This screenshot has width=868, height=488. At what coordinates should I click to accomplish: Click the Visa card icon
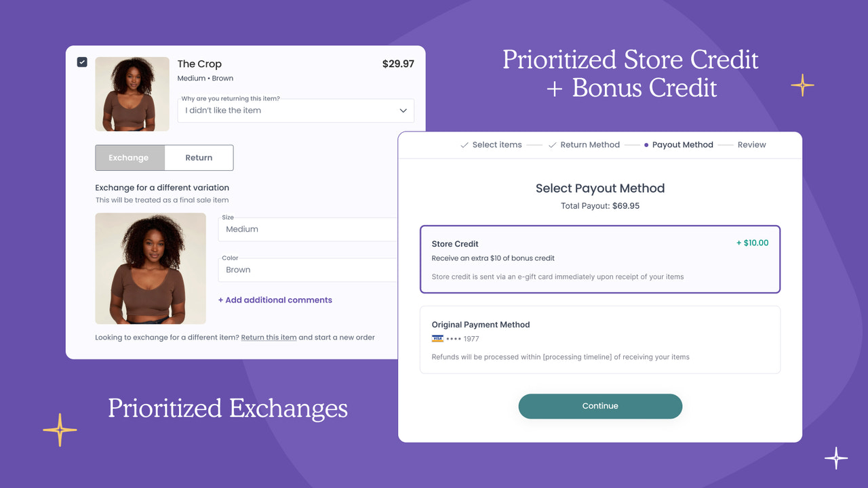point(437,338)
